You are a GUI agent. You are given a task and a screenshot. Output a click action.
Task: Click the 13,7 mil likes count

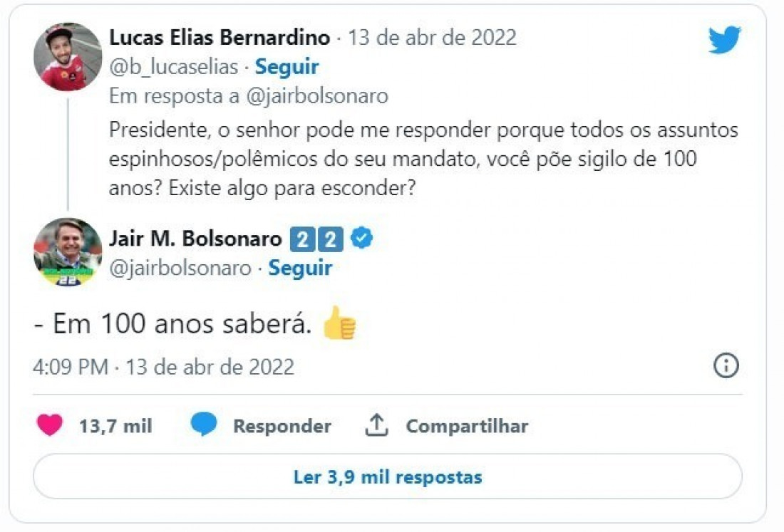[115, 427]
